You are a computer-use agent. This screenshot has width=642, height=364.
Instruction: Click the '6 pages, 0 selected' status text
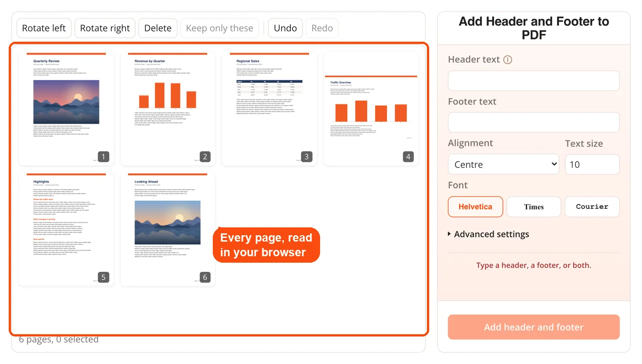coord(59,340)
